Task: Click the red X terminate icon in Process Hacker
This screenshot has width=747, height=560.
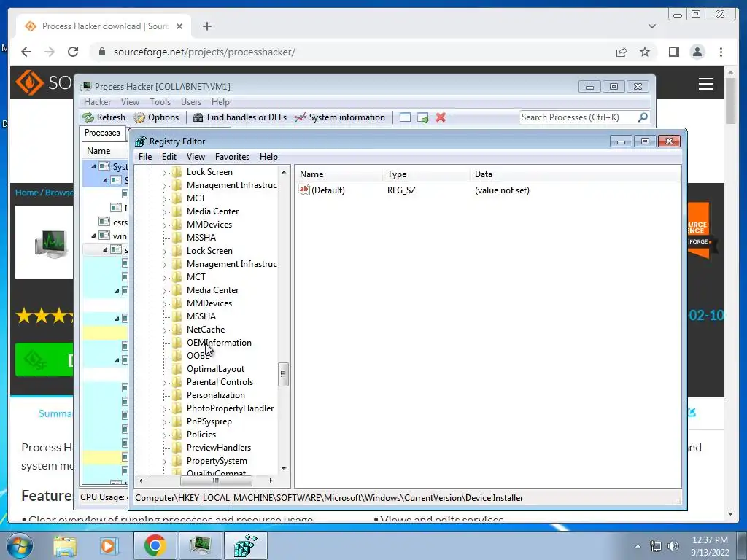Action: (x=441, y=117)
